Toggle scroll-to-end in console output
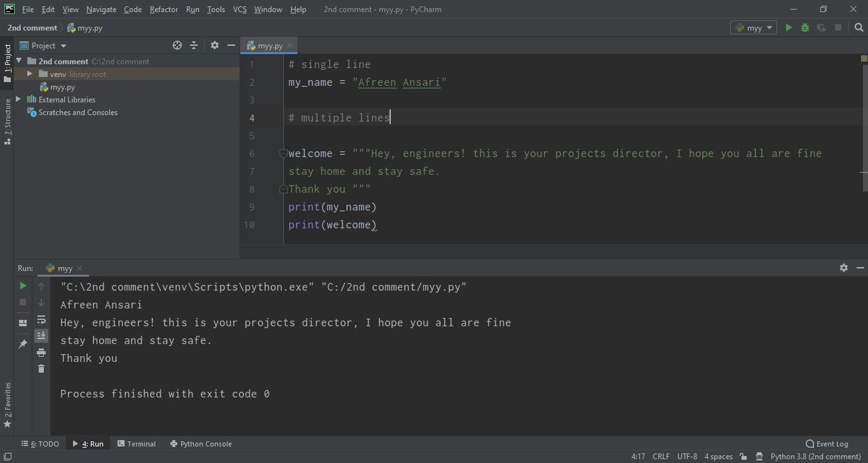Image resolution: width=868 pixels, height=463 pixels. click(41, 335)
